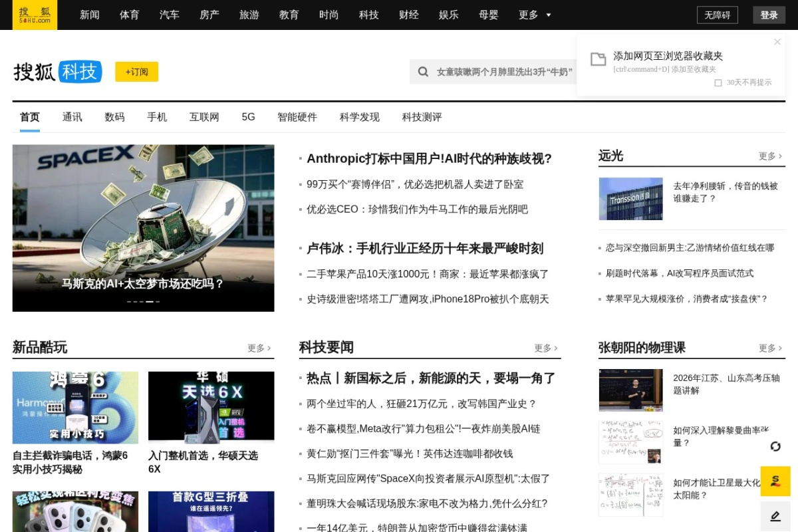
Task: Open the SpaceX carousel banner image
Action: coord(143,228)
